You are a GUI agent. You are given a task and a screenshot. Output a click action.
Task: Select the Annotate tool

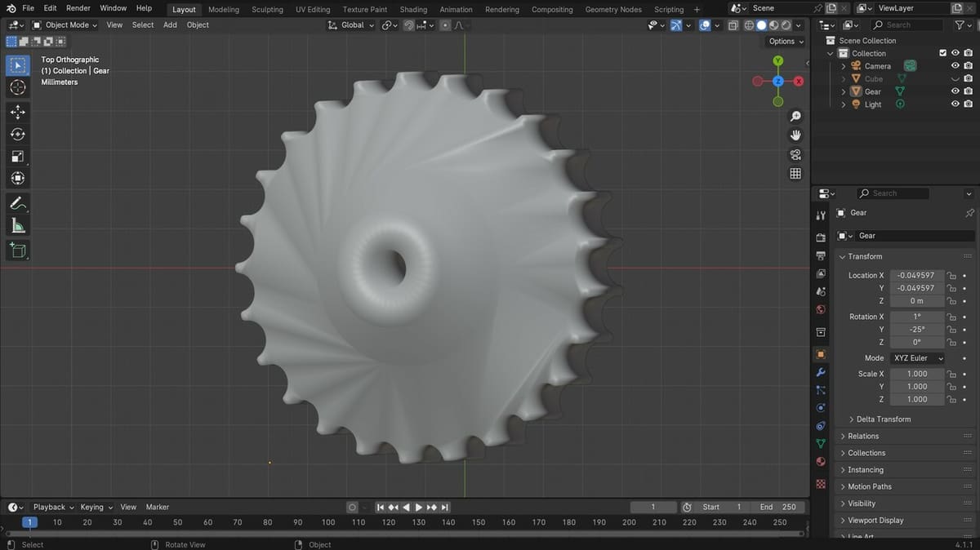[17, 202]
